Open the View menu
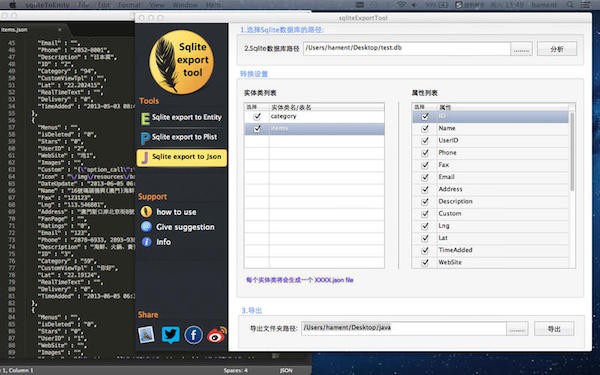Screen dimensions: 600x375 tap(157, 5)
